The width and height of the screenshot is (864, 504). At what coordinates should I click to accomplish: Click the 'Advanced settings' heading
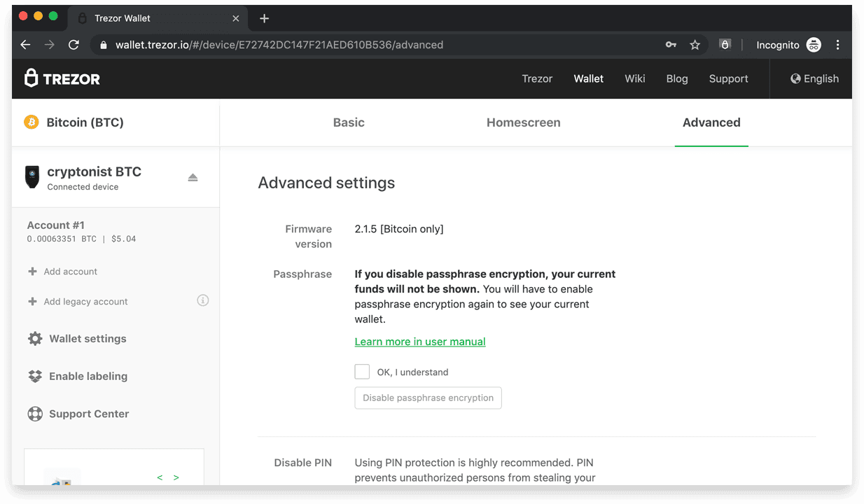pos(326,183)
